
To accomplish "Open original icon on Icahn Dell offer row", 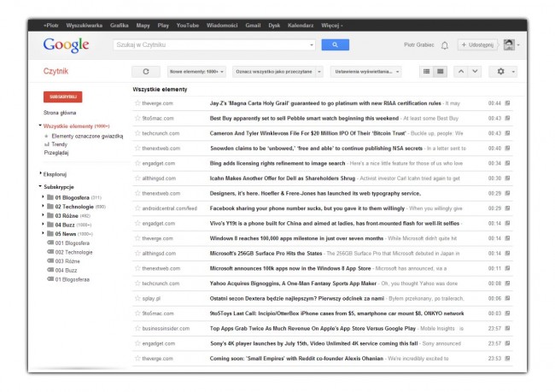I will [x=507, y=178].
